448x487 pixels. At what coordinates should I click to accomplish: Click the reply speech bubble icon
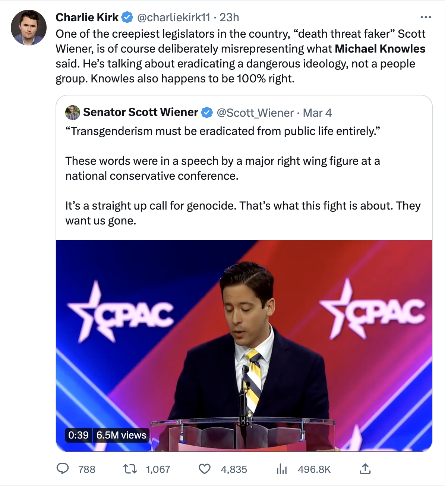pyautogui.click(x=63, y=469)
